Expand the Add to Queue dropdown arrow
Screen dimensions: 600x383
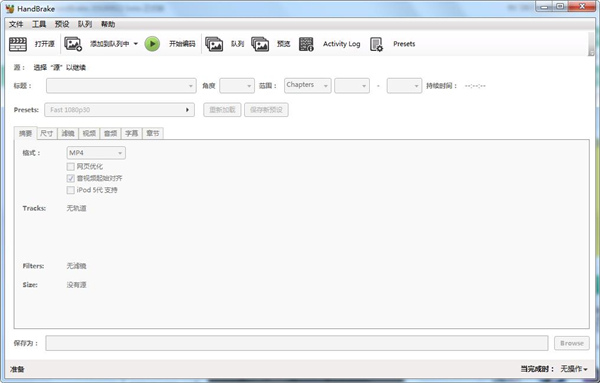(x=135, y=44)
